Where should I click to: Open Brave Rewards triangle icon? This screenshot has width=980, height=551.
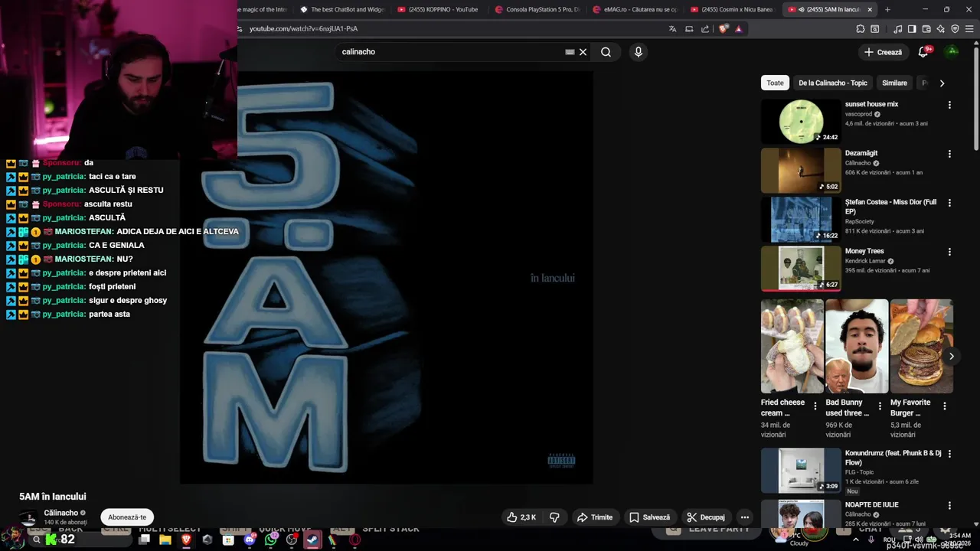tap(738, 29)
